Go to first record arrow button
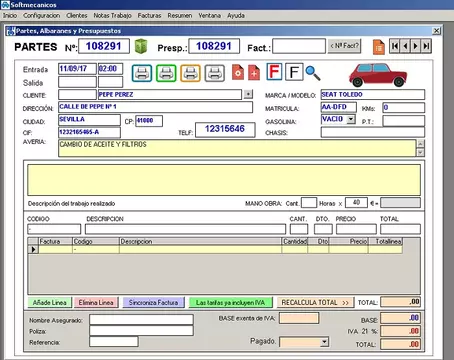 click(394, 46)
